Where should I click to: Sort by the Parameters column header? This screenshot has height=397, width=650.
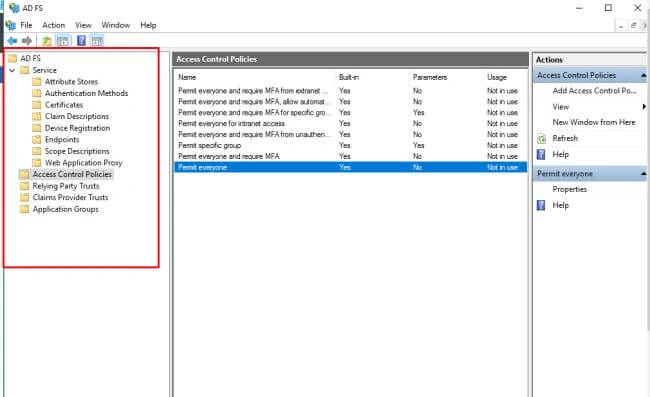pos(430,77)
